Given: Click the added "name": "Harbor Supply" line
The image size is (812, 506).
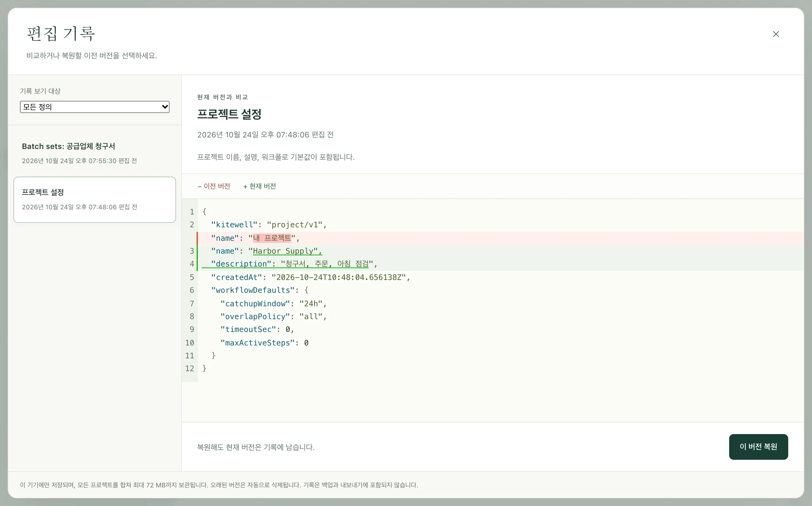Looking at the screenshot, I should coord(500,251).
